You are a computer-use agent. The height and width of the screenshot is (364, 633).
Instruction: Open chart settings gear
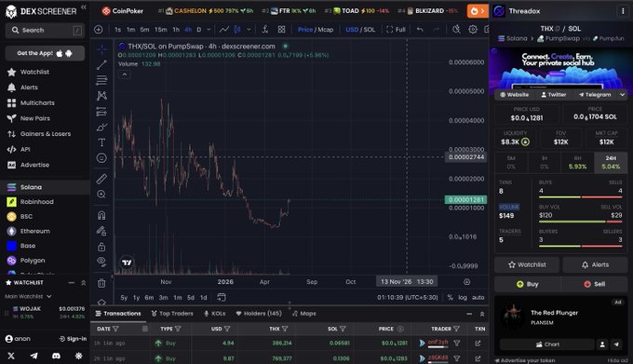pyautogui.click(x=473, y=30)
